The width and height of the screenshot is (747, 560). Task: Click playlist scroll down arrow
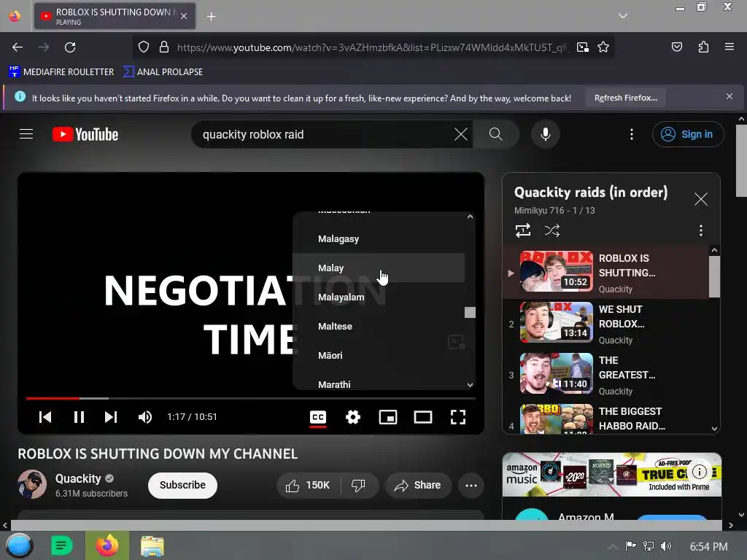pos(714,429)
